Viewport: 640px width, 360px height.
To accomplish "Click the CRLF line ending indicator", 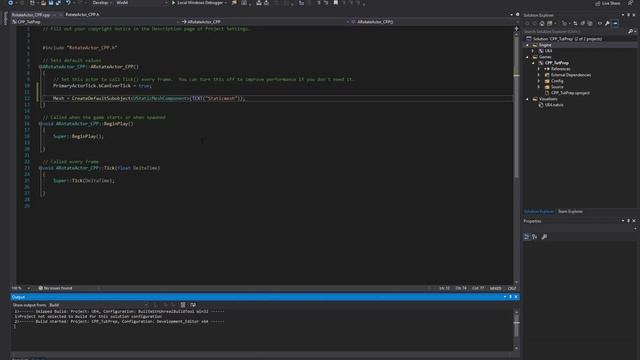I will (x=512, y=288).
